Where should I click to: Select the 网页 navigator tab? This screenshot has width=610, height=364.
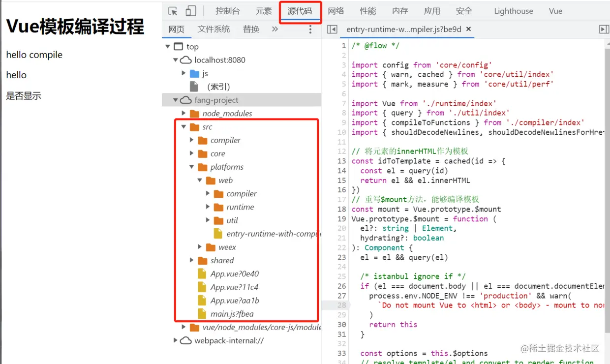click(176, 30)
